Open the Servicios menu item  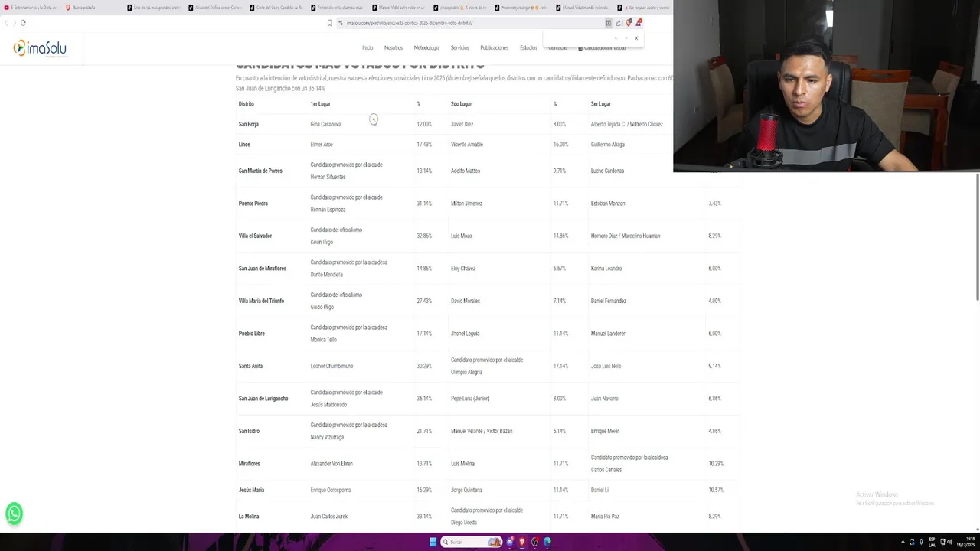[x=459, y=47]
